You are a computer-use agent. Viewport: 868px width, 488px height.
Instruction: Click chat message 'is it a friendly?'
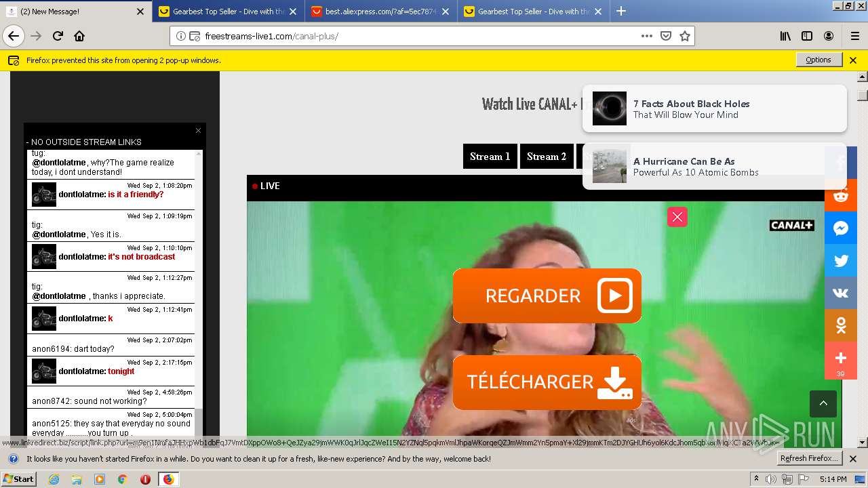coord(136,195)
